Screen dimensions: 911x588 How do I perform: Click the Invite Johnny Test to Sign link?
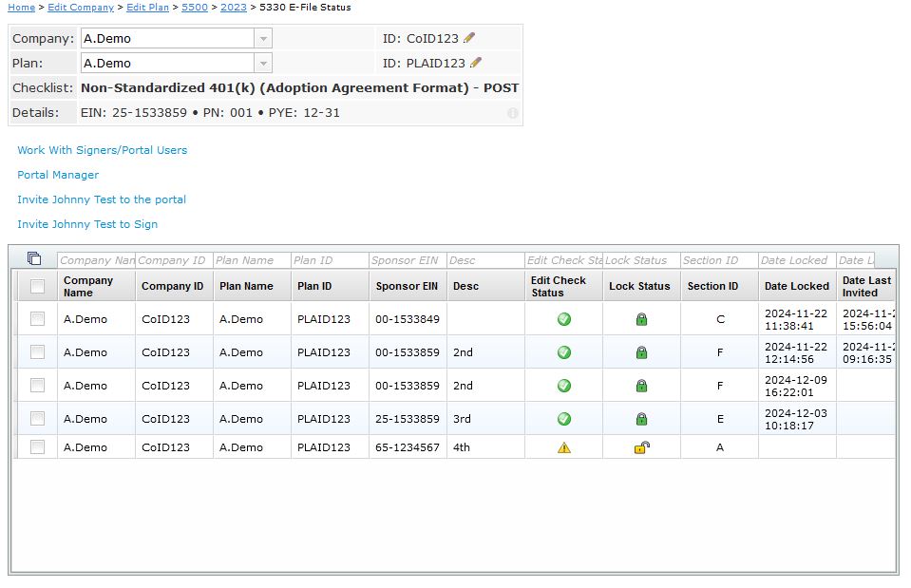[87, 224]
